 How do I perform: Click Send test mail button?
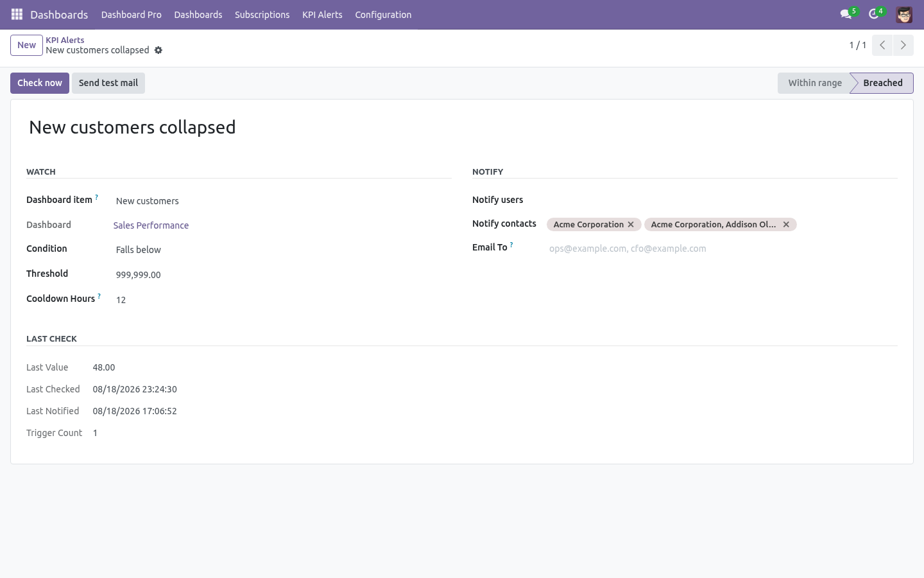coord(108,83)
